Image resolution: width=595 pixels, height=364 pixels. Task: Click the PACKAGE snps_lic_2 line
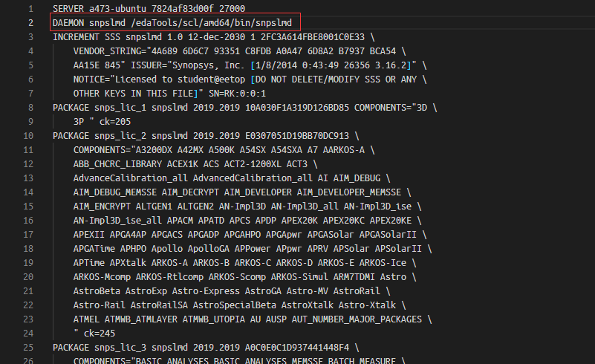pyautogui.click(x=206, y=136)
